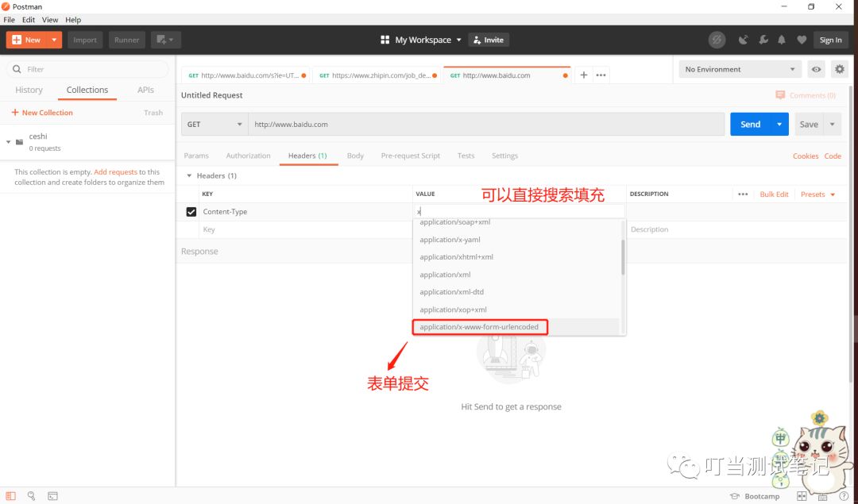Open notifications bell icon

pos(782,40)
